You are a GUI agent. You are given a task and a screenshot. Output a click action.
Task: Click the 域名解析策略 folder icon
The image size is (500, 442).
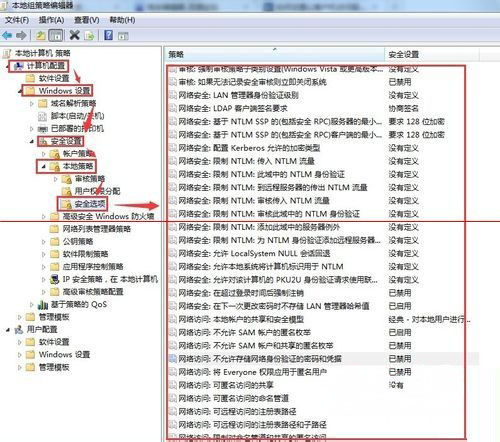pos(42,103)
